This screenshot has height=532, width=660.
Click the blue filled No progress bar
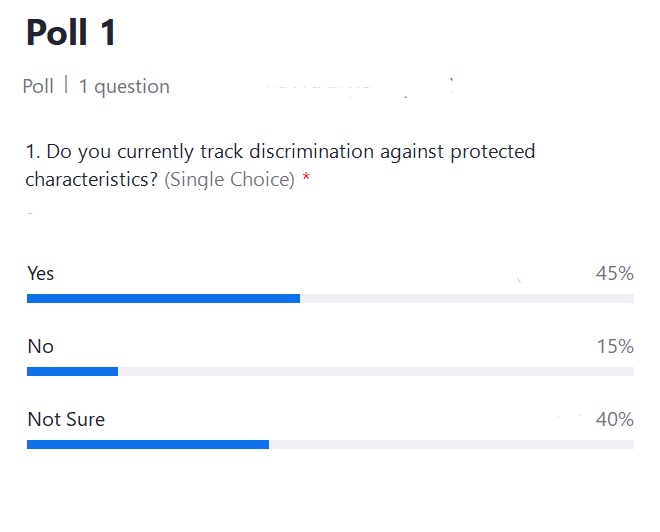[x=72, y=371]
